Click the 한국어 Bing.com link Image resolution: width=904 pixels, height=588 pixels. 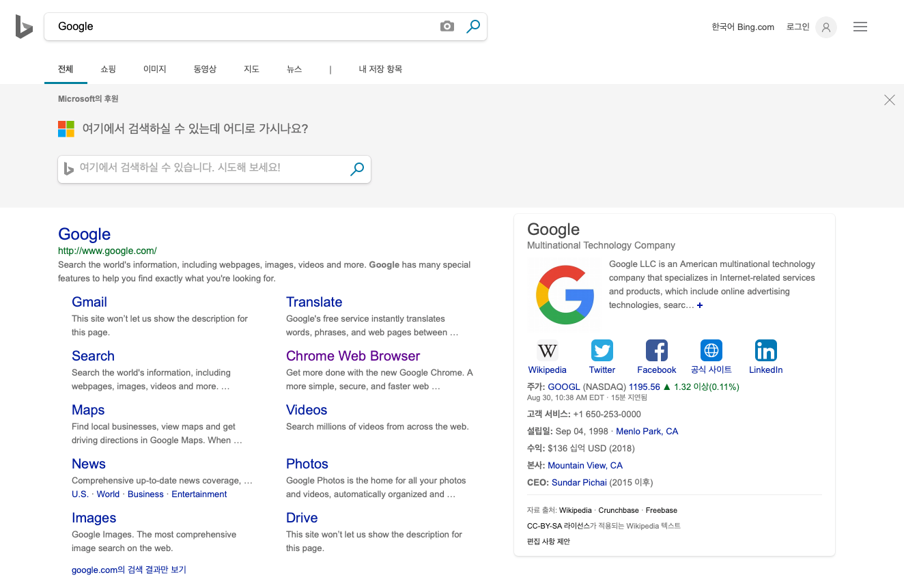pyautogui.click(x=743, y=27)
